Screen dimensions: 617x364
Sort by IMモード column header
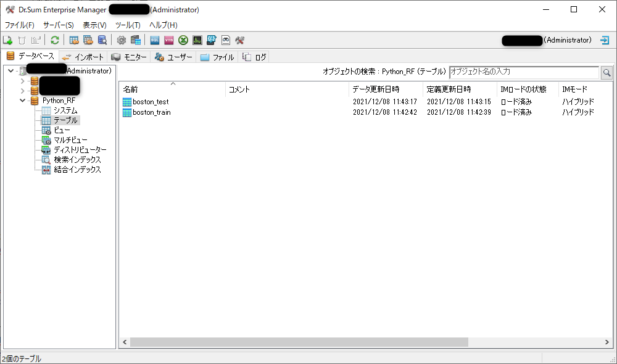[x=585, y=89]
